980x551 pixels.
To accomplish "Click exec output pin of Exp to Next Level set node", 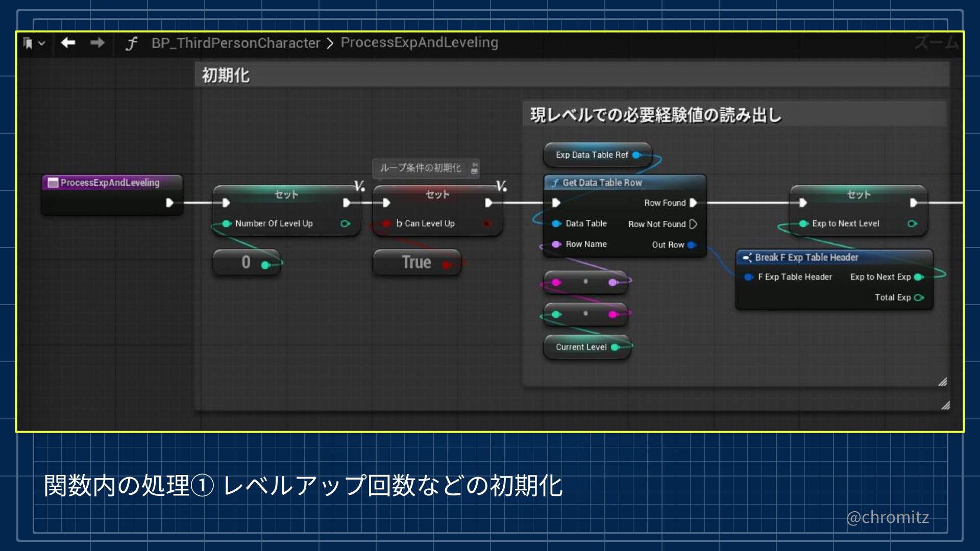I will 914,203.
